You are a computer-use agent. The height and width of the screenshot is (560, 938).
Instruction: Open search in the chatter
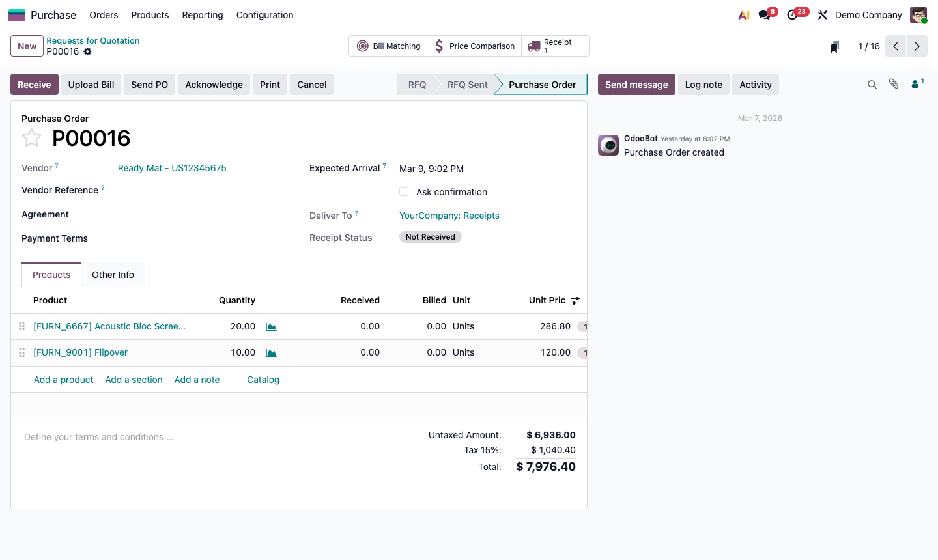click(x=872, y=84)
